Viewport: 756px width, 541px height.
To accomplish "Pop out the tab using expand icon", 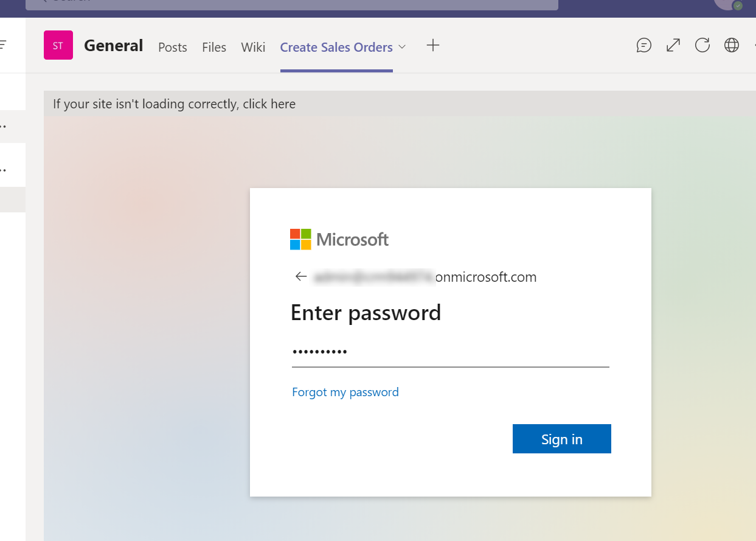I will coord(673,45).
